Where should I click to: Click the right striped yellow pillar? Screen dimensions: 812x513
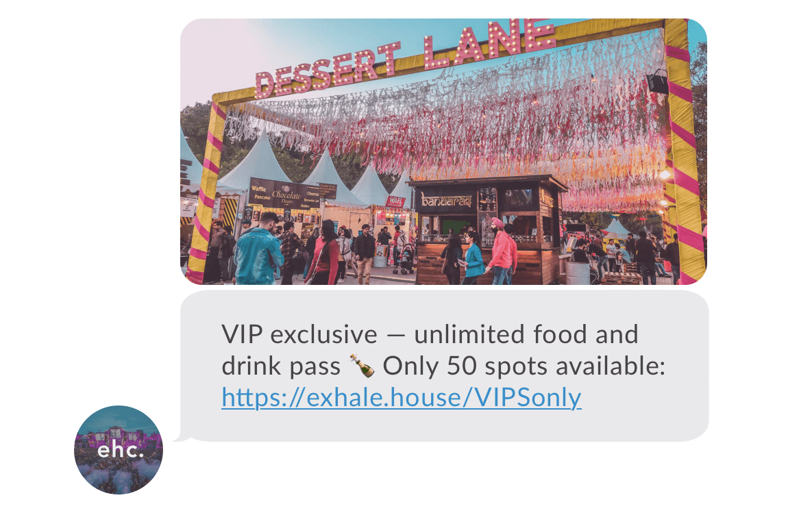[684, 150]
